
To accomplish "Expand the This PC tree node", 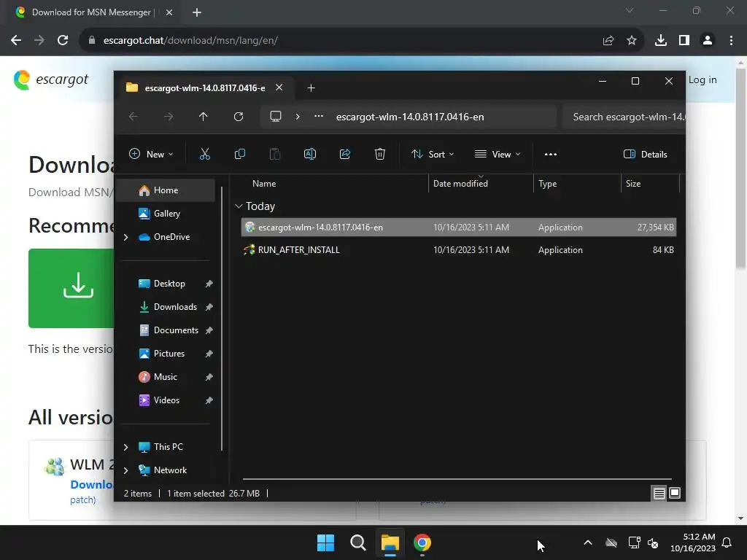I will [x=125, y=447].
